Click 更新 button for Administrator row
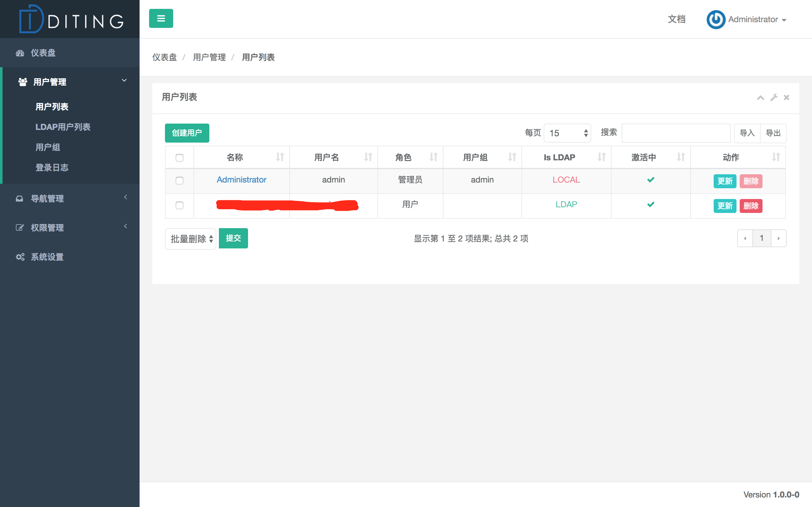The width and height of the screenshot is (812, 507). coord(724,181)
